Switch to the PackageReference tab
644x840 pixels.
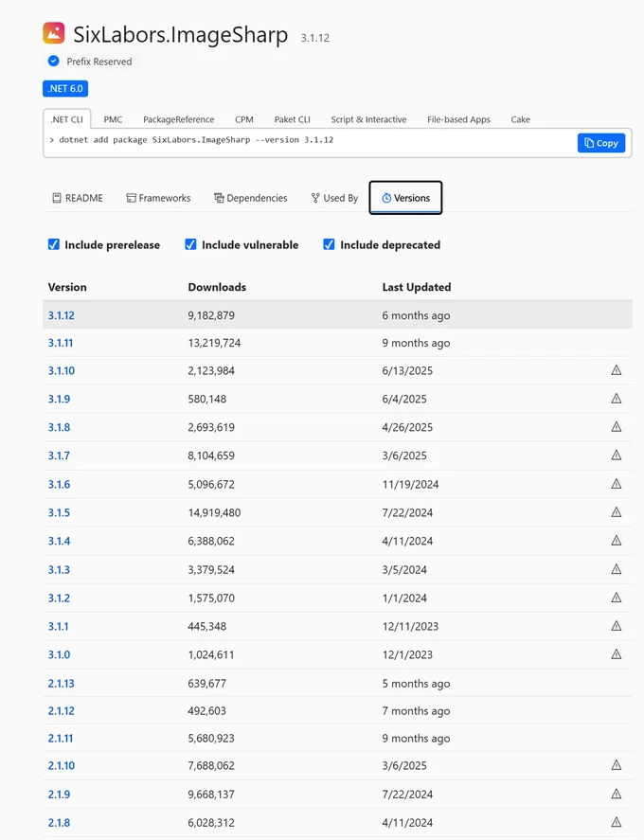tap(178, 119)
